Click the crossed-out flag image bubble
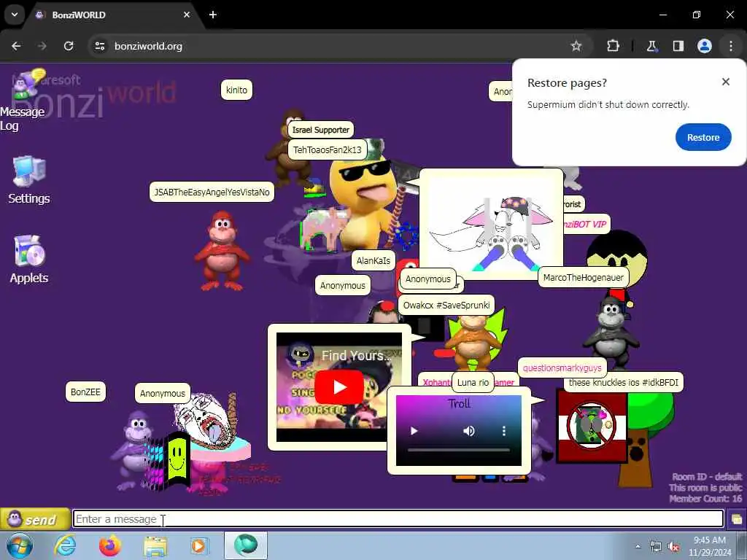The height and width of the screenshot is (560, 747). [592, 426]
